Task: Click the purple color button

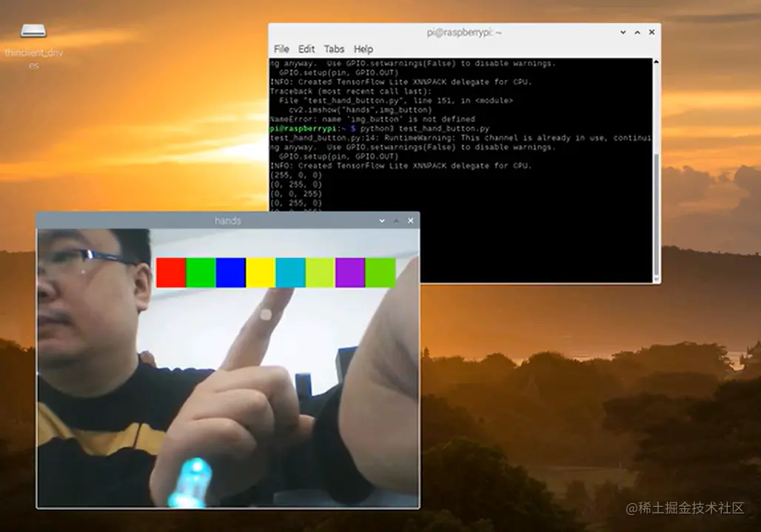Action: 350,272
